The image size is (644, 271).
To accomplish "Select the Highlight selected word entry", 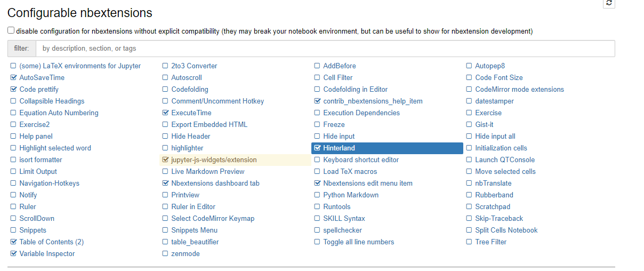I will pos(55,148).
